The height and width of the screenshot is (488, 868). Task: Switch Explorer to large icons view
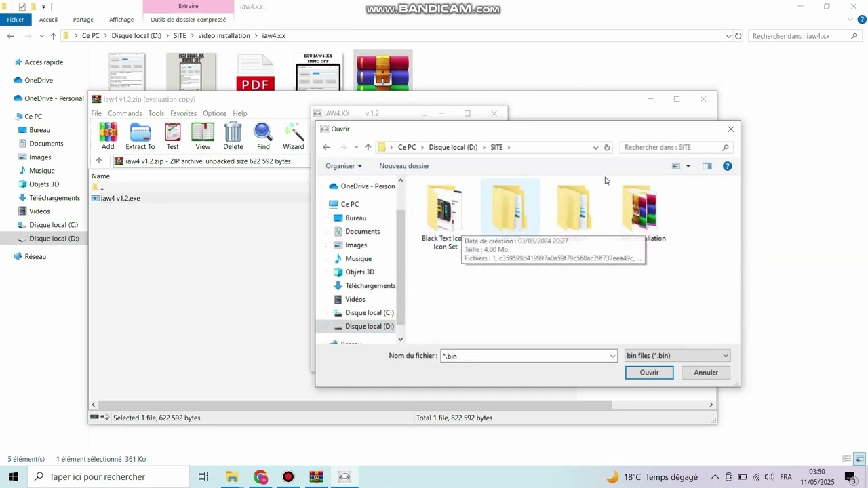click(x=859, y=459)
